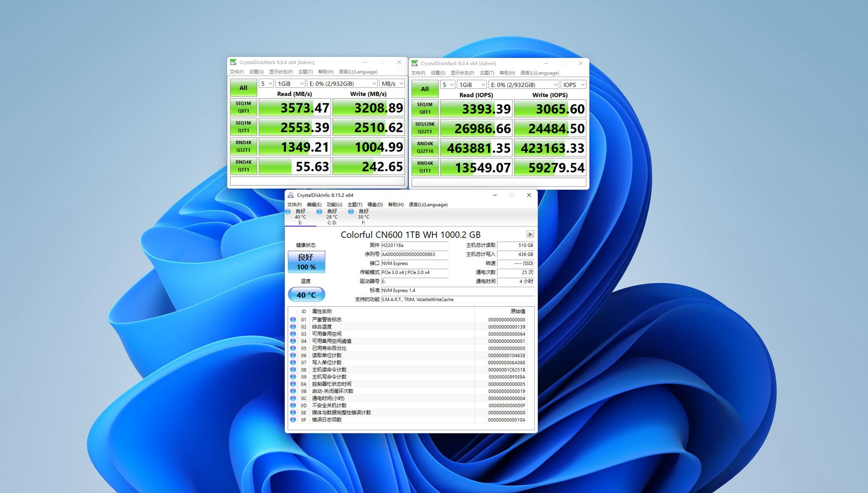868x493 pixels.
Task: Click the CrystalDiskInfo title bar app icon
Action: pos(291,195)
